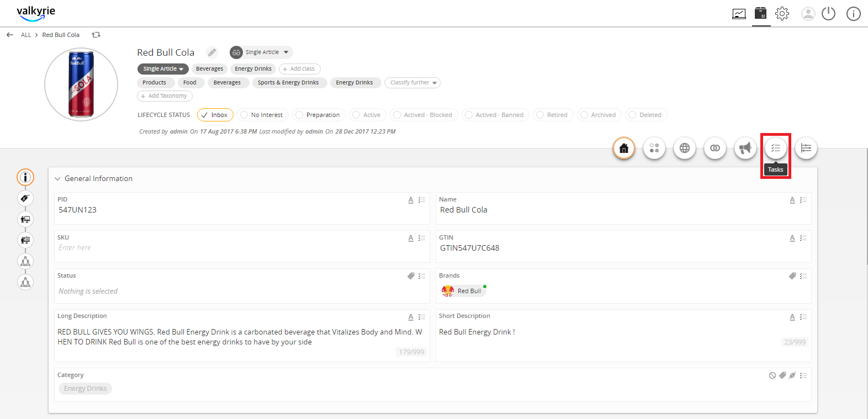
Task: Select the Actived - Banned lifecycle status
Action: [495, 115]
